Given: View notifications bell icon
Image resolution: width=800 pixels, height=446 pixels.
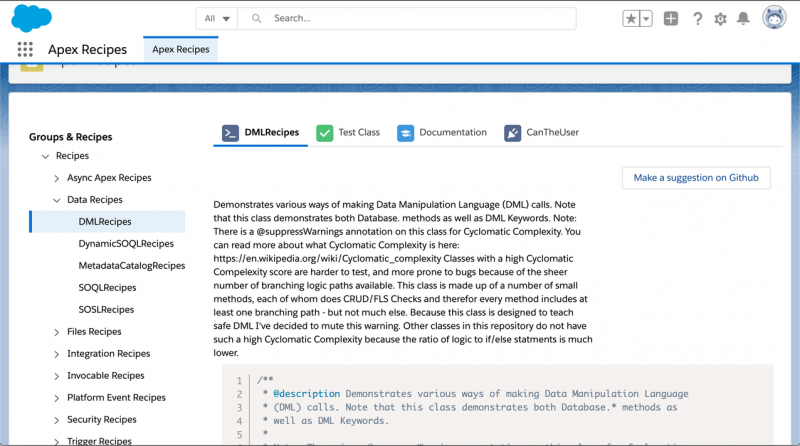Looking at the screenshot, I should (x=743, y=19).
